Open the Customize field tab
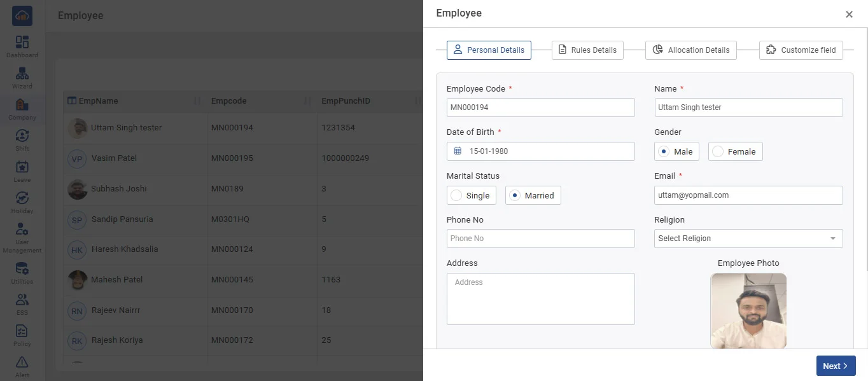Image resolution: width=868 pixels, height=381 pixels. [x=801, y=50]
